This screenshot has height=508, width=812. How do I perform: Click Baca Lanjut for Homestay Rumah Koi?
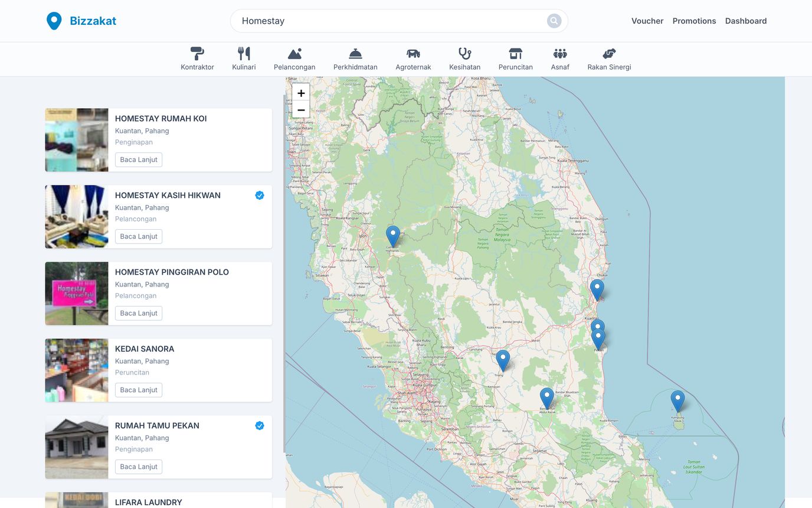point(139,159)
